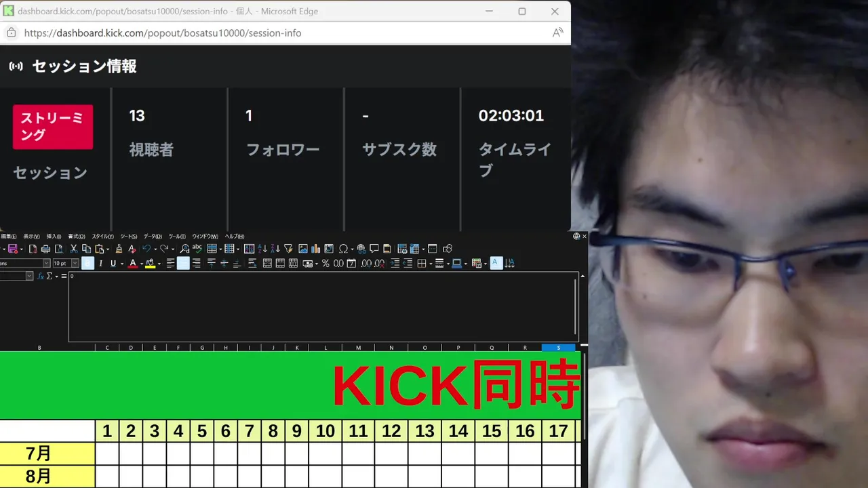Open Name Box dropdown arrow
This screenshot has height=488, width=868.
coord(29,277)
